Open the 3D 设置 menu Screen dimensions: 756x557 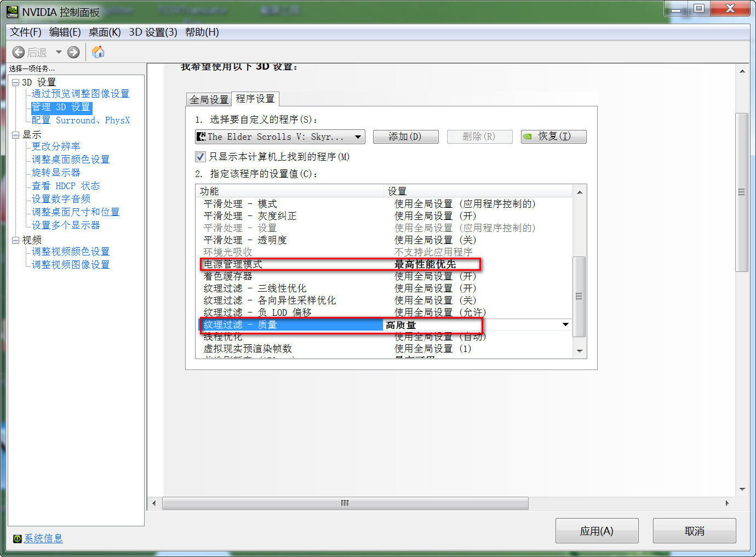click(x=153, y=32)
